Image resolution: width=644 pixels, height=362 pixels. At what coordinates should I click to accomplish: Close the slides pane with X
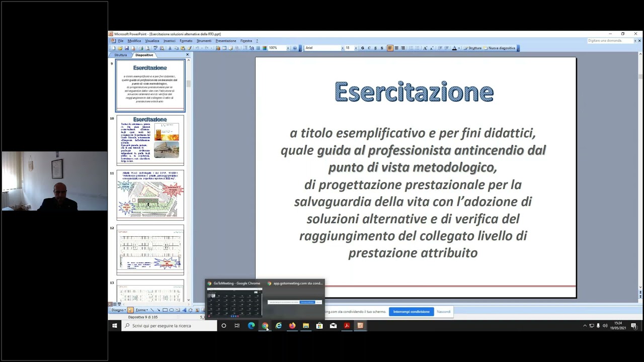pyautogui.click(x=188, y=55)
